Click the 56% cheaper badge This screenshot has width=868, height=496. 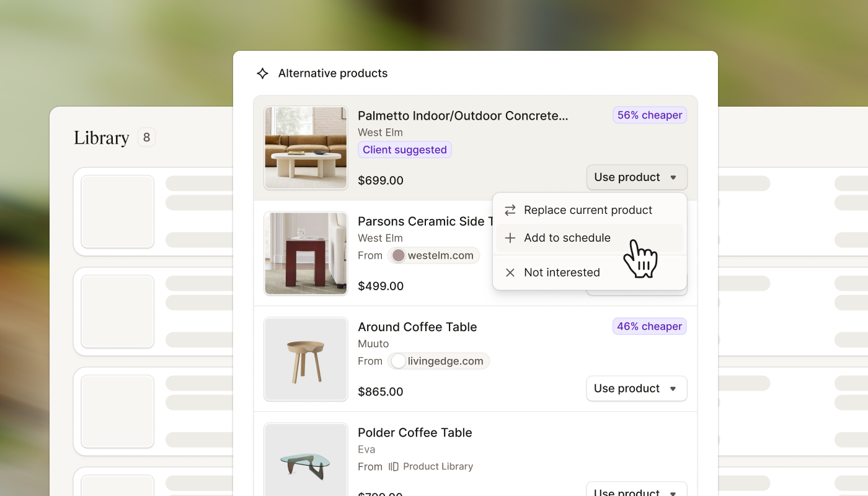tap(650, 115)
